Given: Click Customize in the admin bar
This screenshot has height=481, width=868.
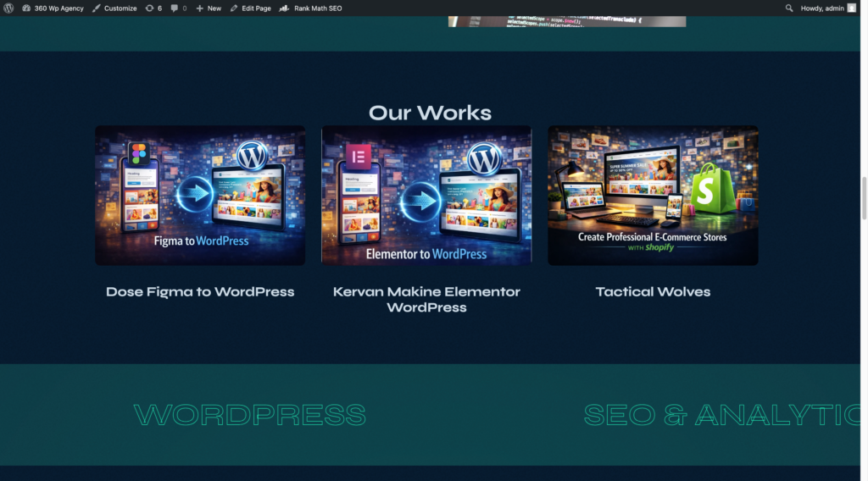Looking at the screenshot, I should 114,8.
